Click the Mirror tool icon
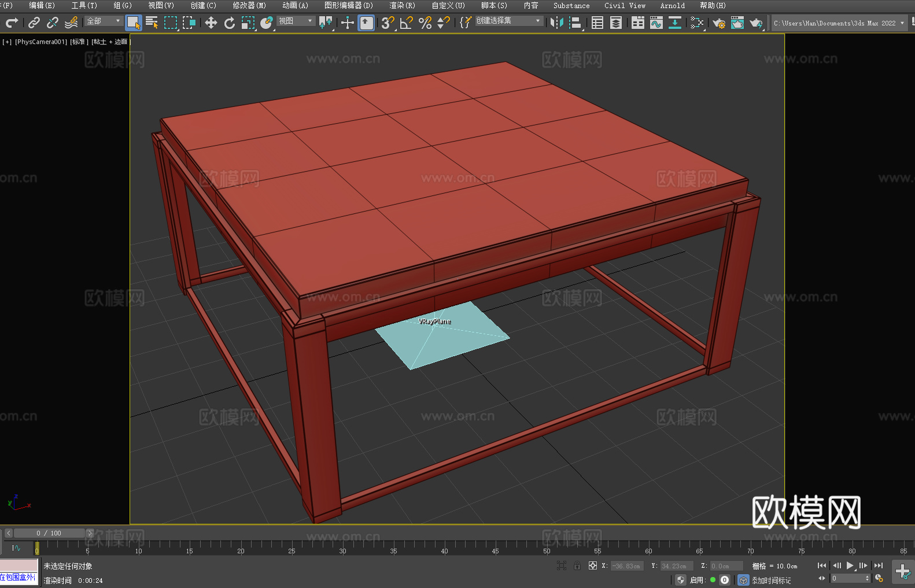Screen dimensions: 915x588 point(557,23)
